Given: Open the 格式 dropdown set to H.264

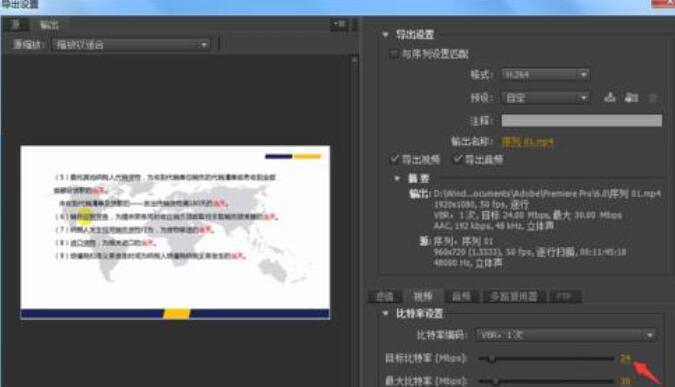Looking at the screenshot, I should [545, 75].
